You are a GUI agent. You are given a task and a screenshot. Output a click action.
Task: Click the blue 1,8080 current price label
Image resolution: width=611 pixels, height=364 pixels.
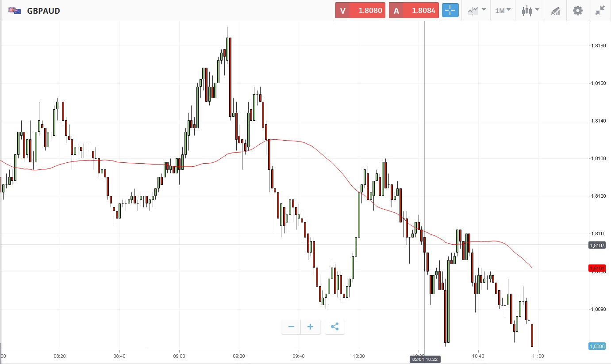tap(599, 347)
